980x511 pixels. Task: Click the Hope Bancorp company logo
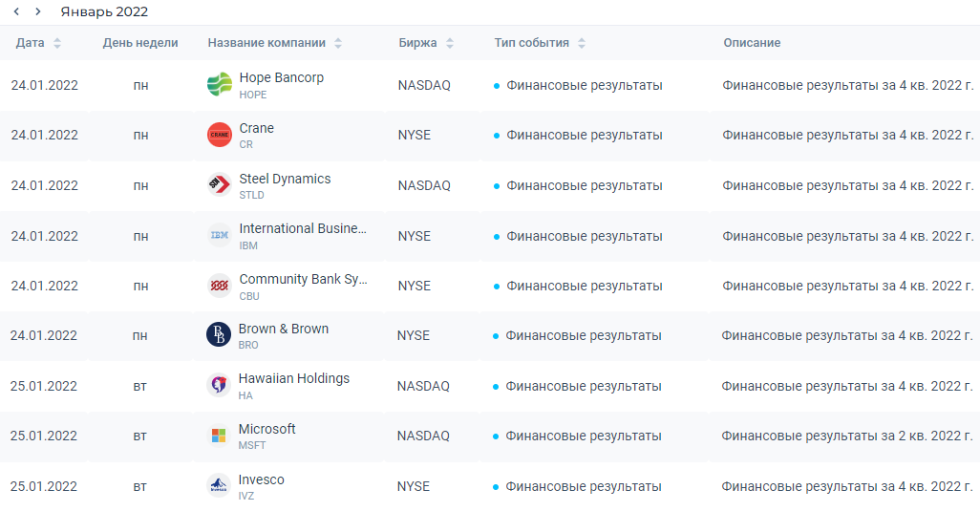[x=220, y=85]
